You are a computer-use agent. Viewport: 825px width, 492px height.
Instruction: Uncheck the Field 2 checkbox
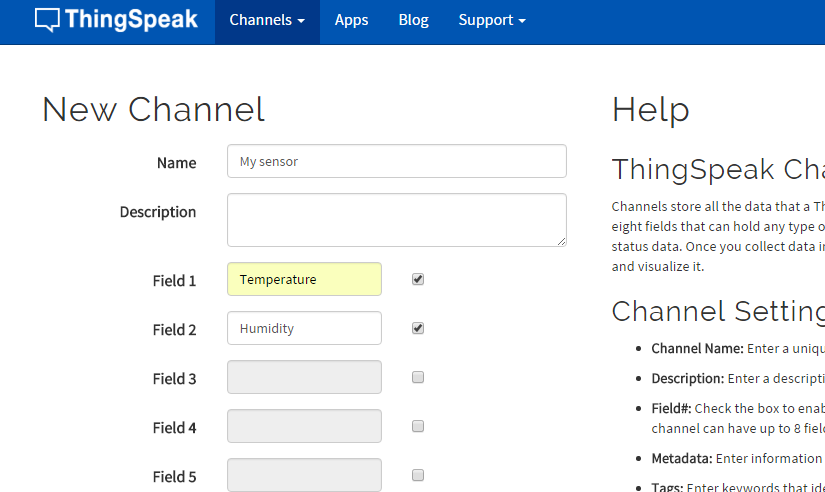[x=418, y=328]
